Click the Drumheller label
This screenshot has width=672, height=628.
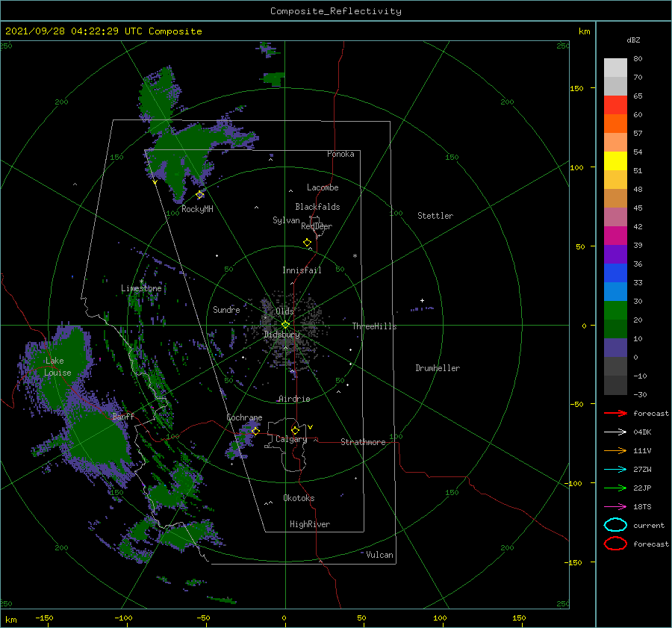pos(438,368)
